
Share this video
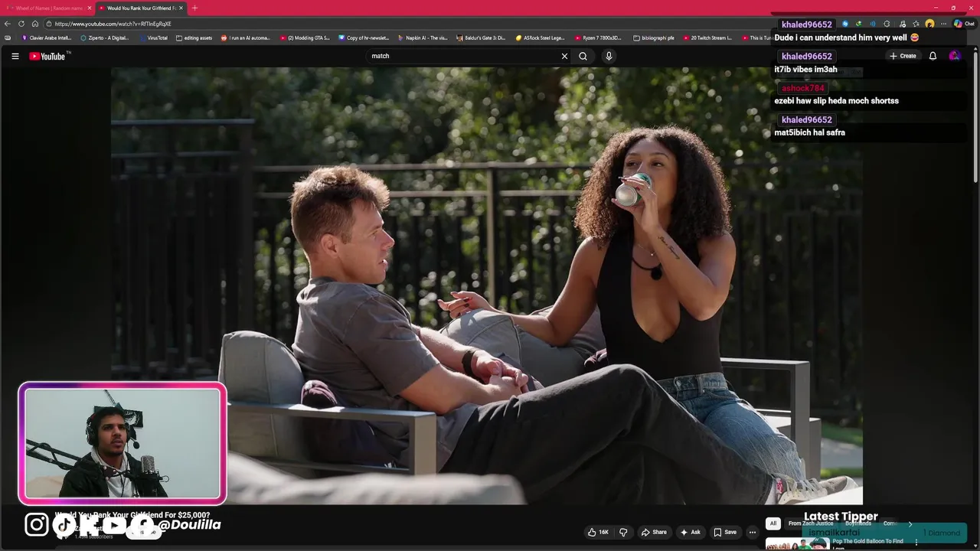[654, 532]
